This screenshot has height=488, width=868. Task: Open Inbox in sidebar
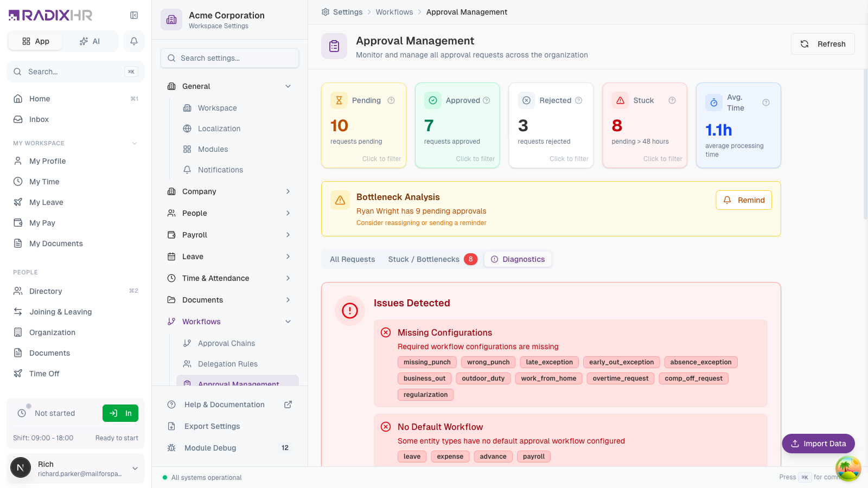pyautogui.click(x=75, y=119)
